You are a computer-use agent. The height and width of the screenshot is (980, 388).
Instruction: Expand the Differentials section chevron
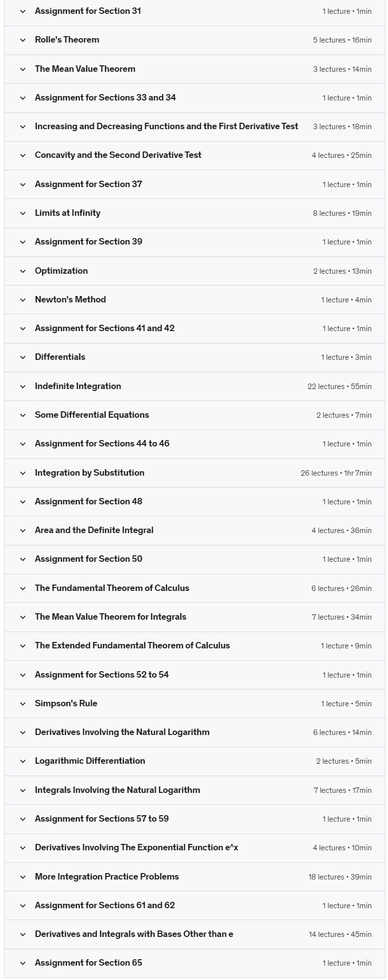click(23, 357)
